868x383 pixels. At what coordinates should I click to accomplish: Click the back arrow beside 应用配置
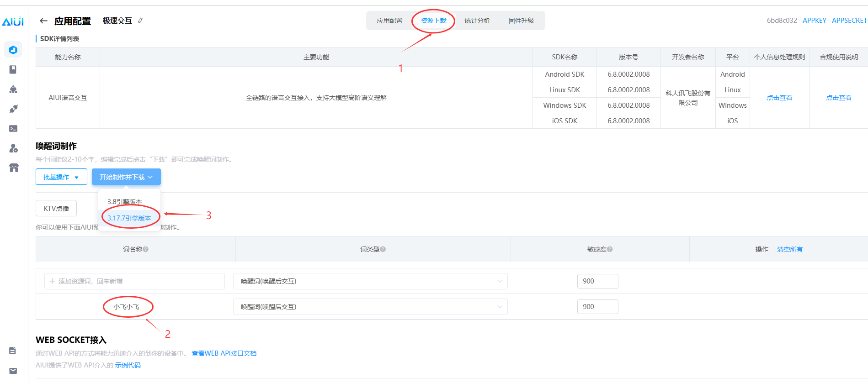point(43,21)
